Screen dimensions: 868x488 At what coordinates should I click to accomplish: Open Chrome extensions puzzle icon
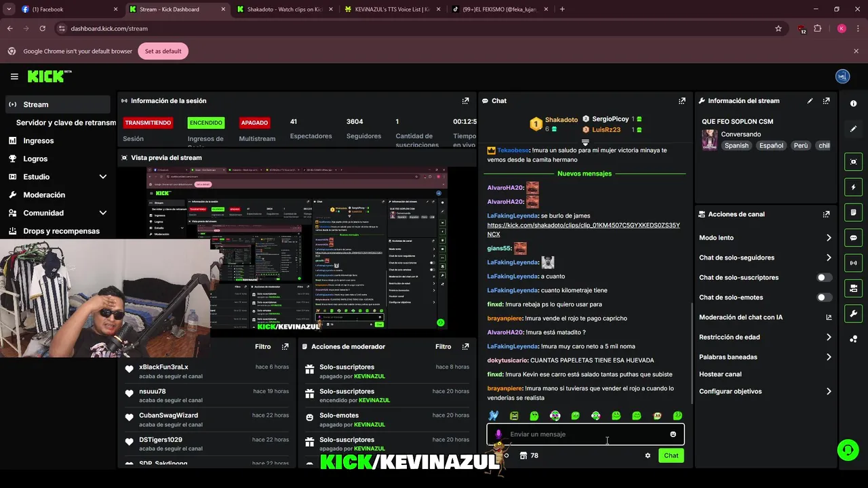[818, 28]
